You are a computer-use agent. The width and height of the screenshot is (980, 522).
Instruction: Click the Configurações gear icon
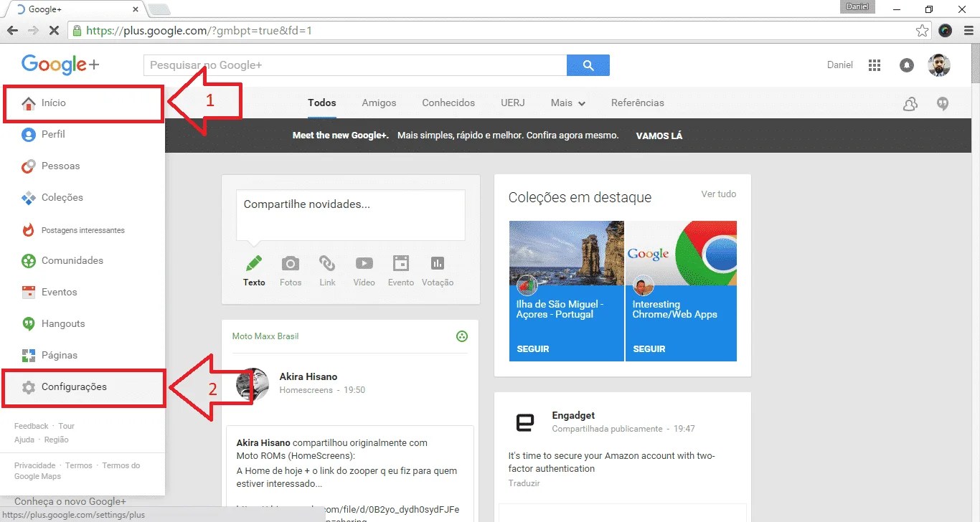tap(29, 387)
